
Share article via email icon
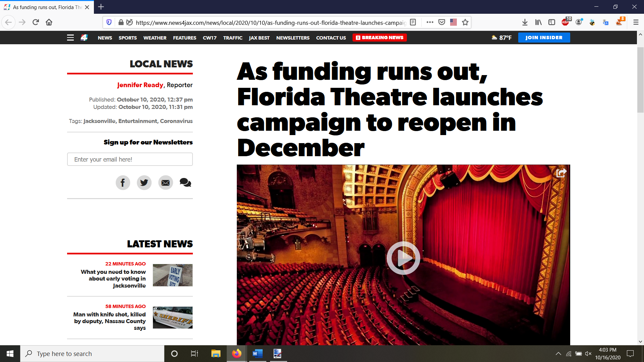(165, 183)
